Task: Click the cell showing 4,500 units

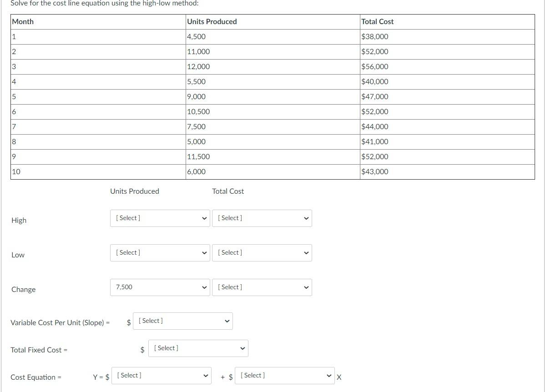Action: pyautogui.click(x=196, y=36)
